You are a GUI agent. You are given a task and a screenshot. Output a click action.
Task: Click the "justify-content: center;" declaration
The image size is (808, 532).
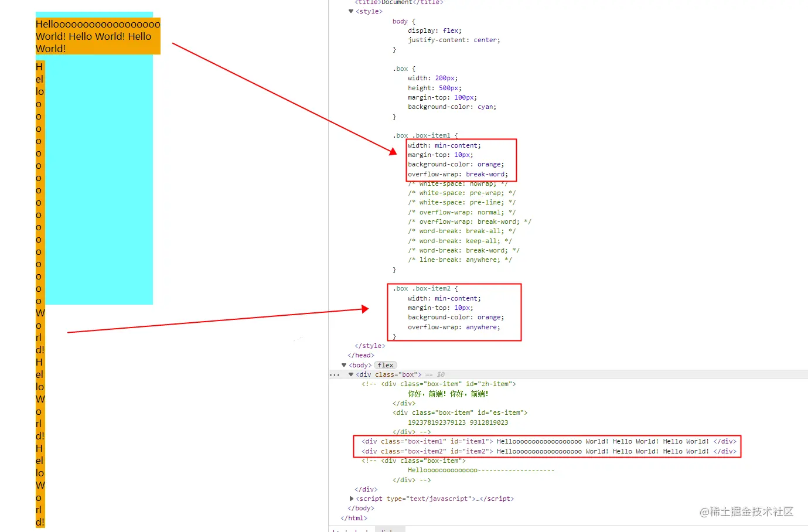pos(454,40)
